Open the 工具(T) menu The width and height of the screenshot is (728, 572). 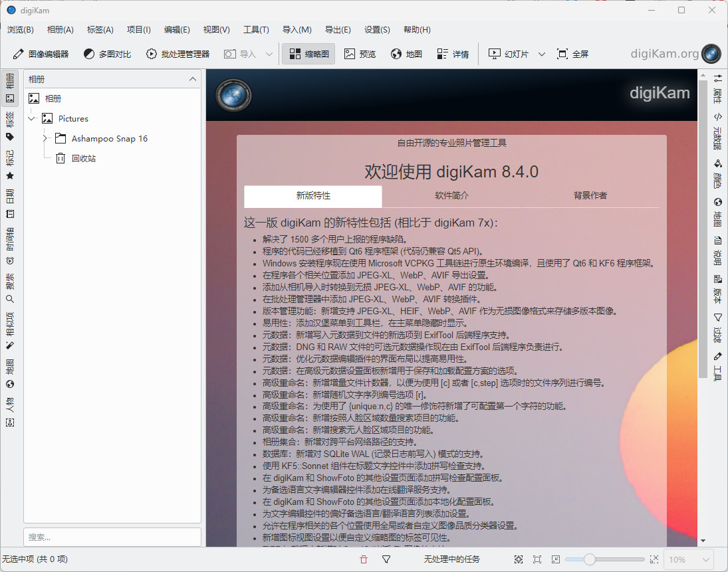tap(256, 30)
